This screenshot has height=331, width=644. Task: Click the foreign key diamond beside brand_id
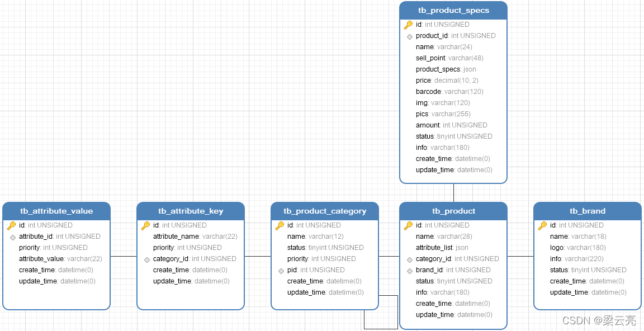coord(409,271)
